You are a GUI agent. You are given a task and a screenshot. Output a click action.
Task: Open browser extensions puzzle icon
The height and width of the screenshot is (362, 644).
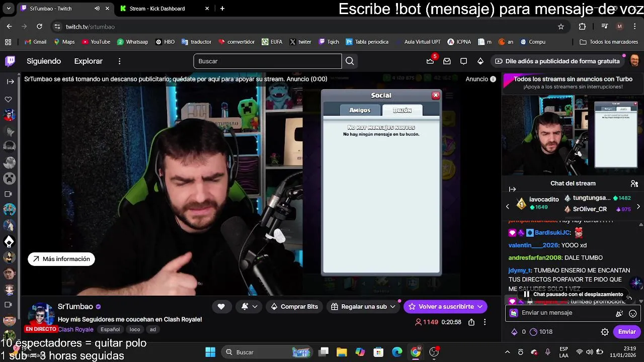(583, 27)
